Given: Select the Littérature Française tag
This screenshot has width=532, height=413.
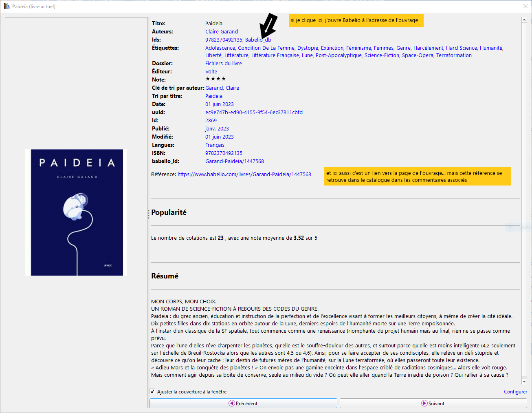Looking at the screenshot, I should [275, 55].
